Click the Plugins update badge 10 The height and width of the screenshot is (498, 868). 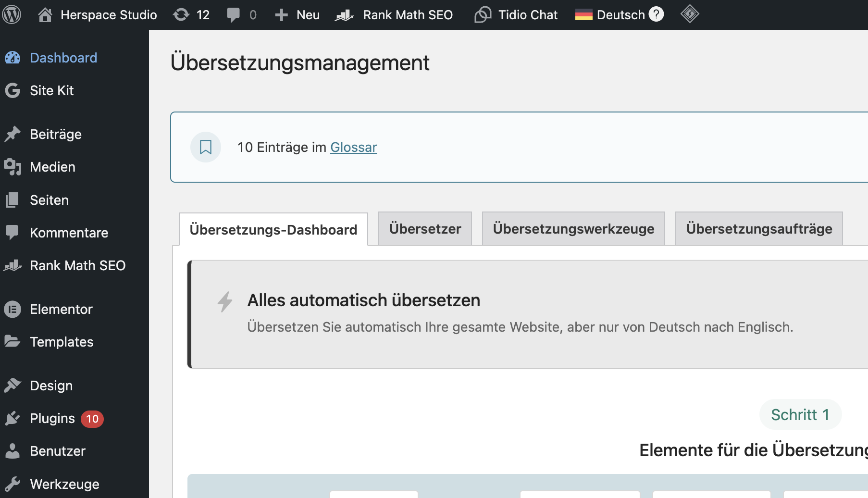click(x=92, y=419)
